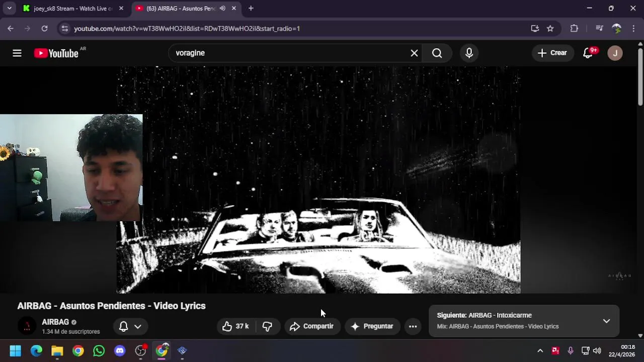Screen dimensions: 644x362
Task: Mute the AIRBAG tab audio icon
Action: [x=222, y=8]
